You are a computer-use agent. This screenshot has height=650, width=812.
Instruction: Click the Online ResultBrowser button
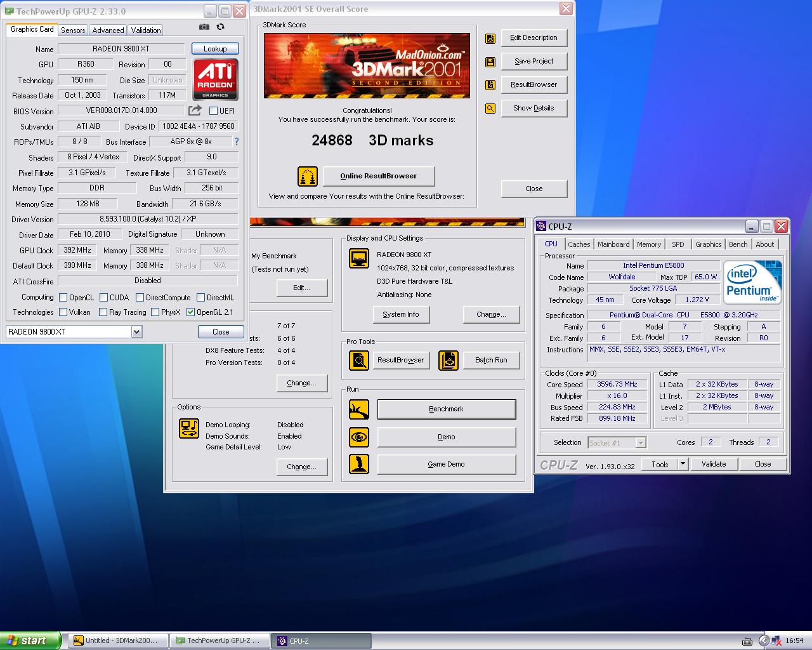pyautogui.click(x=379, y=176)
